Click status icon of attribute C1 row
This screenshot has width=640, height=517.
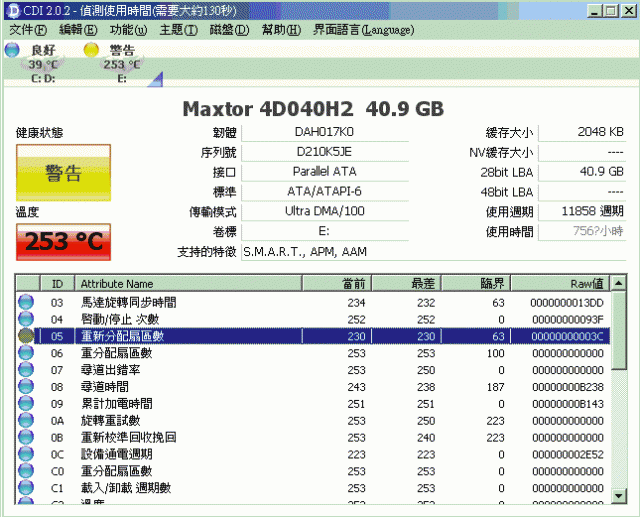(26, 488)
